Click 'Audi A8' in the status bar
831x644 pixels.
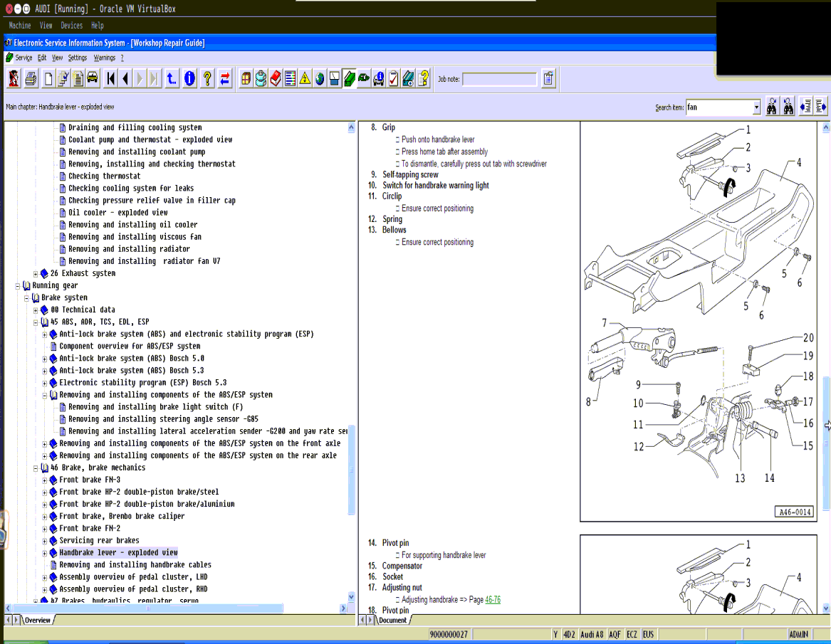coord(592,635)
